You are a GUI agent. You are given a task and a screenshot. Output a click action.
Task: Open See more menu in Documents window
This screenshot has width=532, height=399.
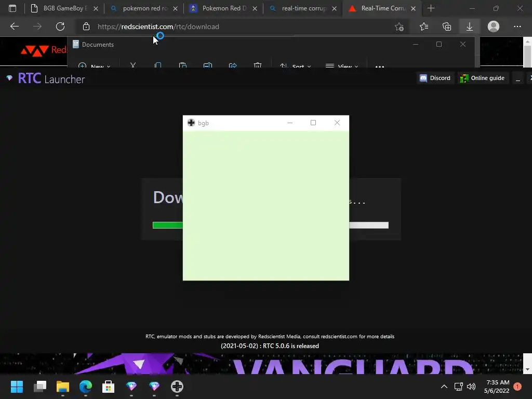[x=380, y=66]
